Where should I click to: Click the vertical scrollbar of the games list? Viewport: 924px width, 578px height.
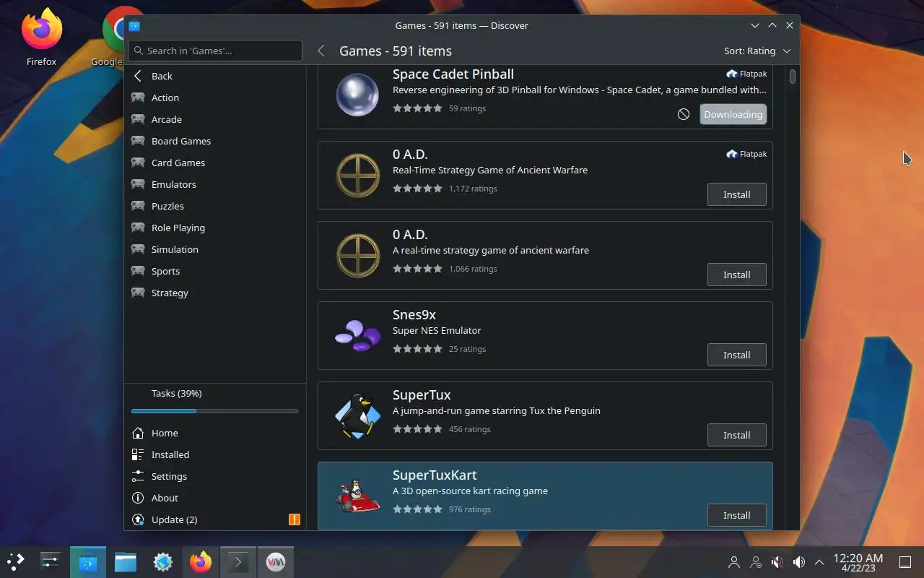pyautogui.click(x=793, y=76)
